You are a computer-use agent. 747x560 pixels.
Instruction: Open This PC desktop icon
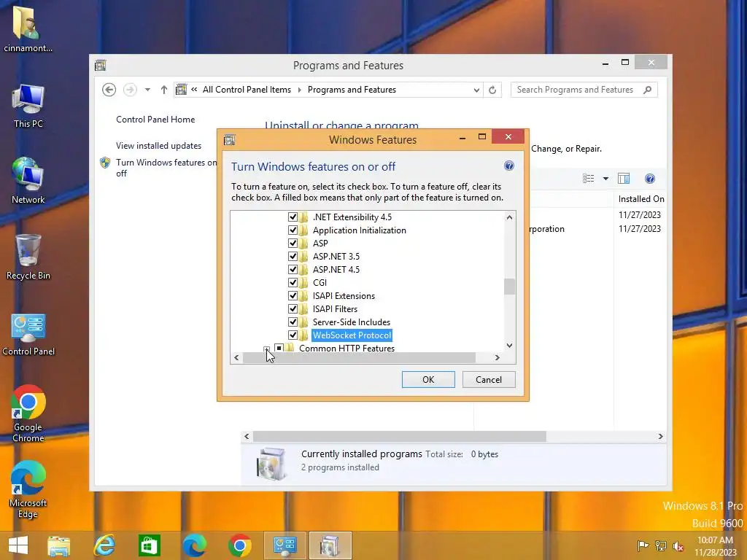tap(28, 106)
